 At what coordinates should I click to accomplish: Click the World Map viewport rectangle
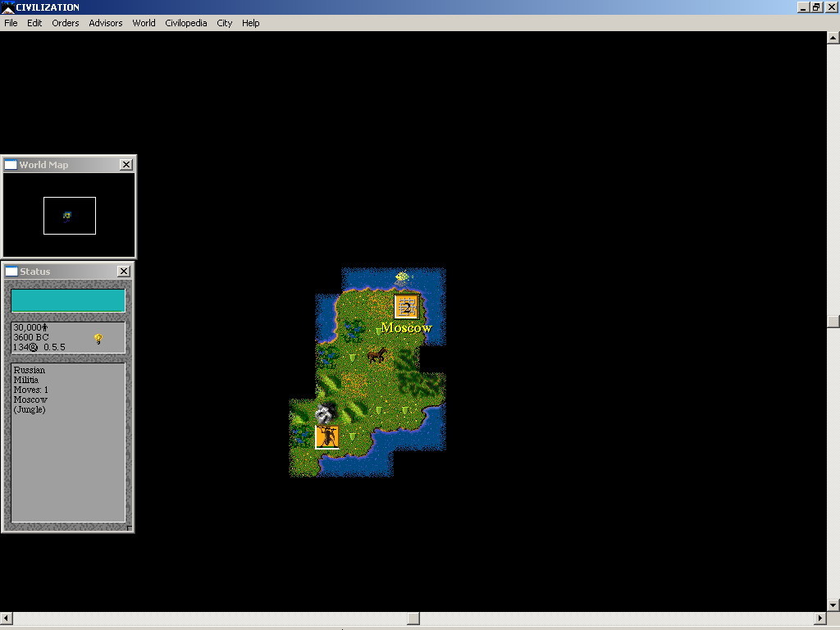[70, 216]
